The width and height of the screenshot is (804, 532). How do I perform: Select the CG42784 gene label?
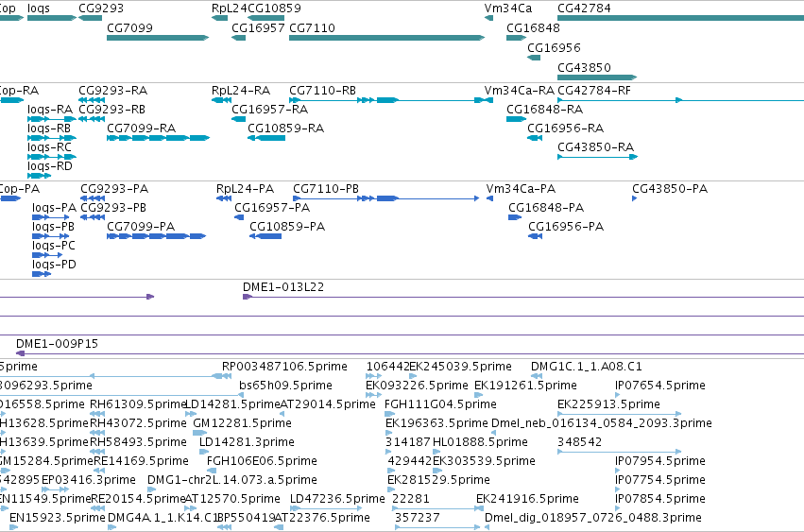pos(584,9)
